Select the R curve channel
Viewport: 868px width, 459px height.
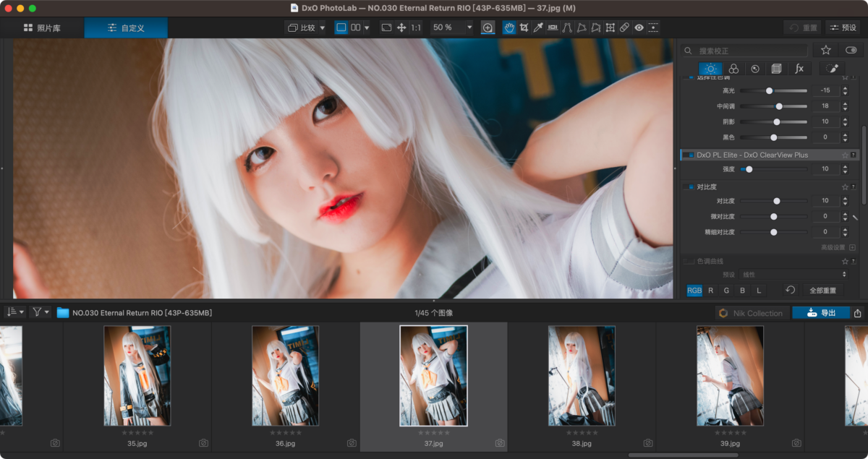tap(710, 290)
